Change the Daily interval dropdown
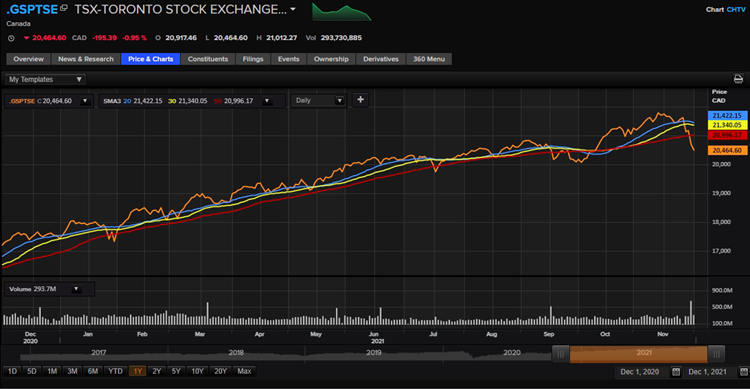The width and height of the screenshot is (750, 389). [319, 100]
